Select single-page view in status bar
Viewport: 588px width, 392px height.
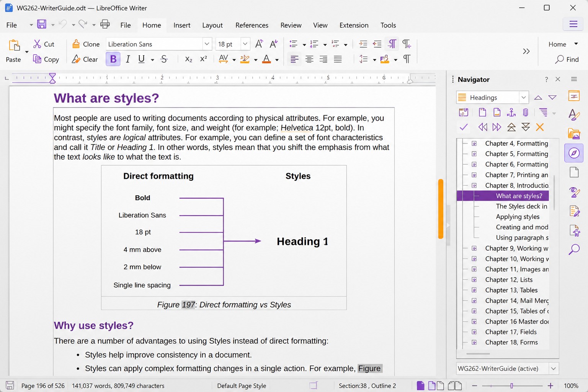(420, 385)
